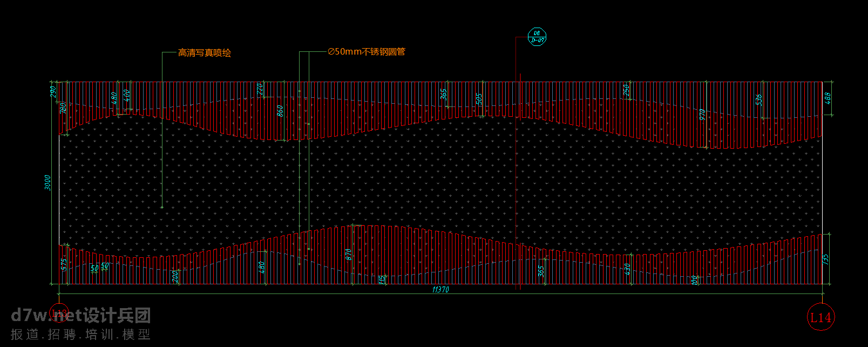Select the ∅50mm不锈钢圆管 annotation text
The image size is (868, 347).
tap(367, 52)
